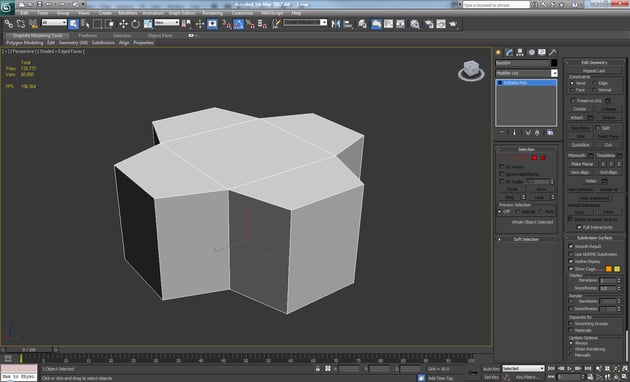This screenshot has width=630, height=382.
Task: Open the Material Editor icon
Action: click(x=415, y=24)
